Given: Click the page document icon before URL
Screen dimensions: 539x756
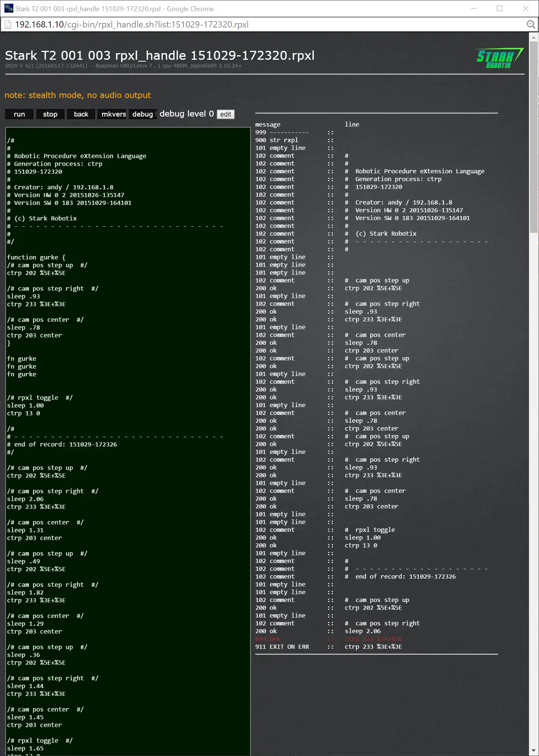Looking at the screenshot, I should (8, 24).
